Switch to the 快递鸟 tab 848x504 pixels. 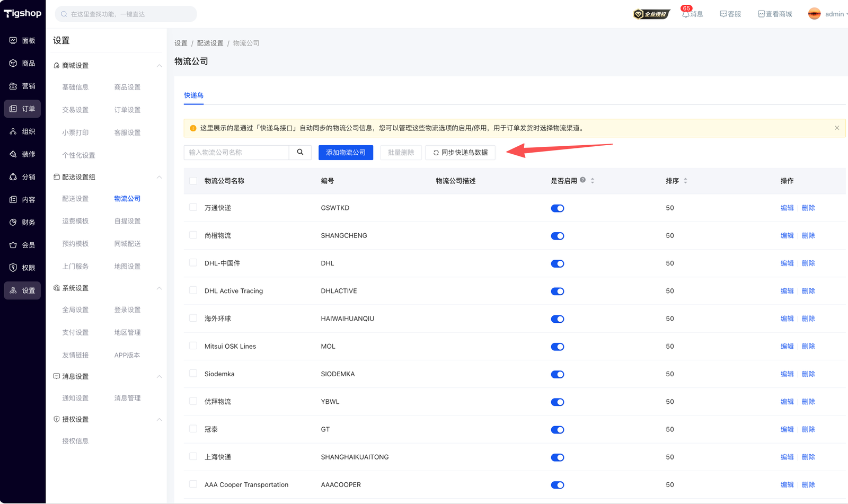pyautogui.click(x=193, y=95)
